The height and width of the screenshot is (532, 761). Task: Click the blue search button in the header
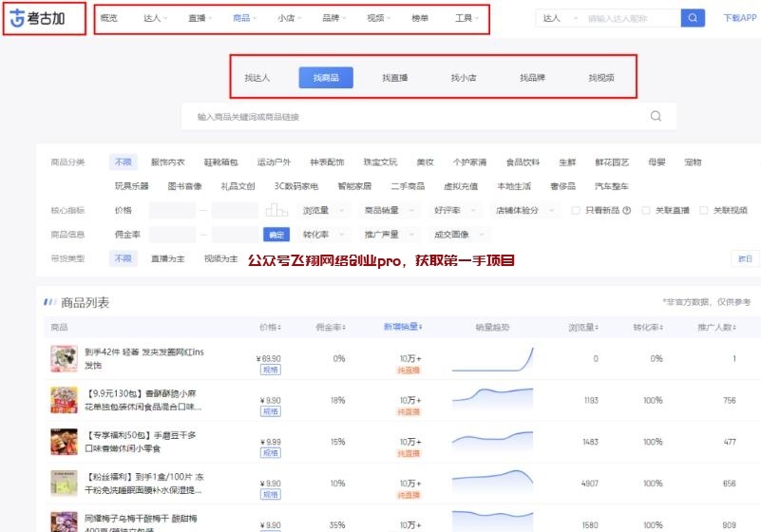(x=693, y=18)
